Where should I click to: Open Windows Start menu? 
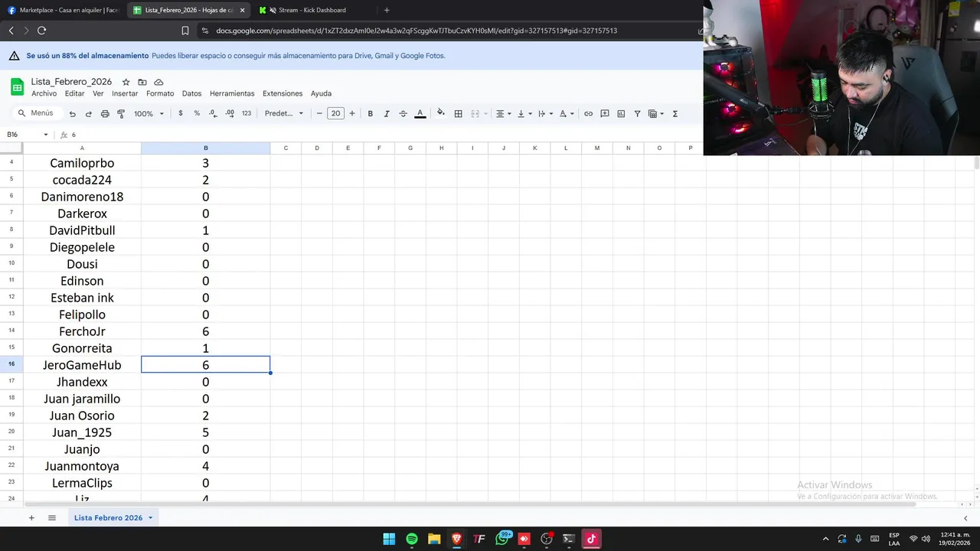coord(389,539)
